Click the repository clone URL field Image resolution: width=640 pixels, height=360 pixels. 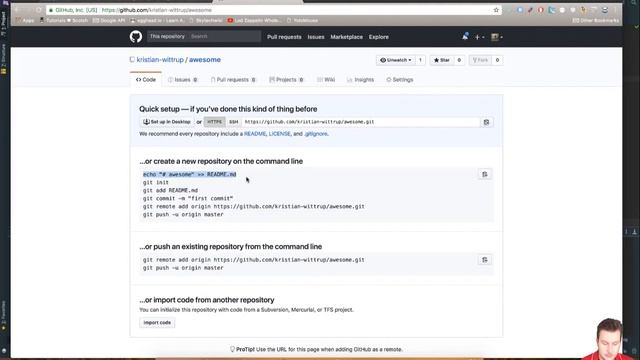[361, 122]
